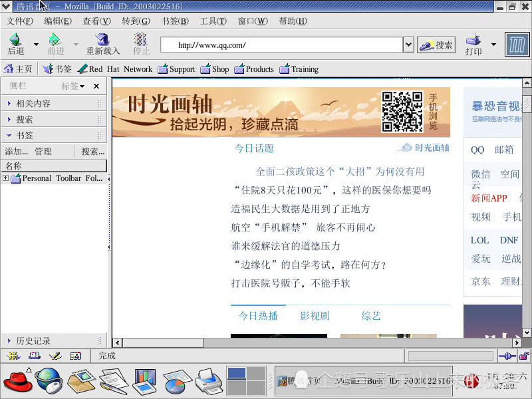The width and height of the screenshot is (532, 399).
Task: Open the Support bookmark folder
Action: click(176, 69)
